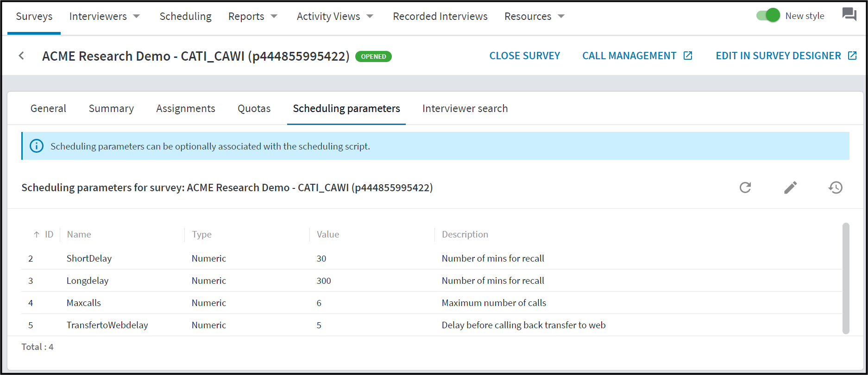Select the Longdelay parameter name

pos(88,281)
